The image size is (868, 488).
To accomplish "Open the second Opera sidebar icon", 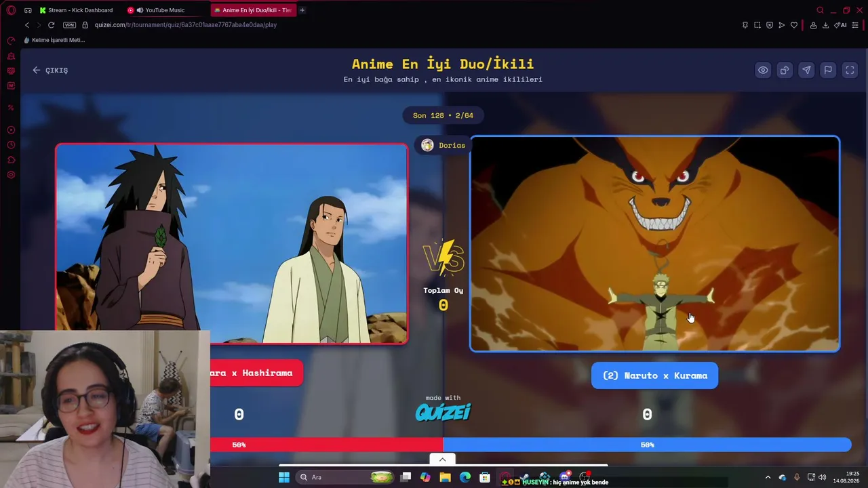I will pos(11,56).
